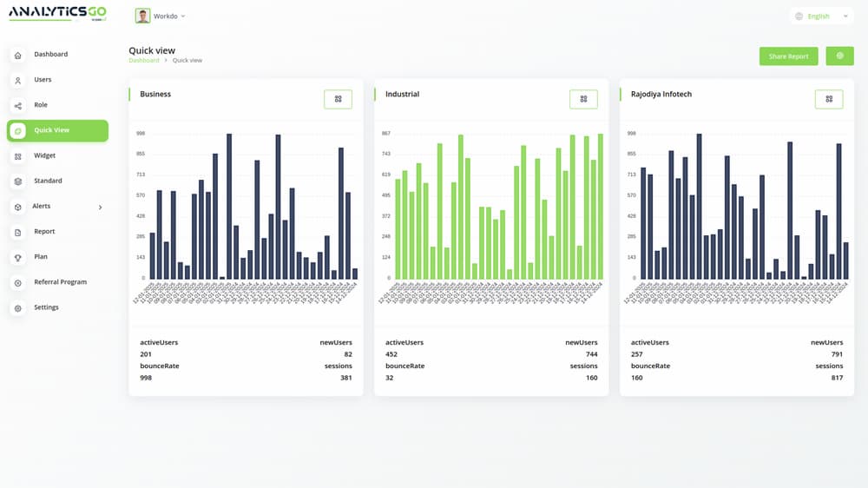Click the Industrial card title
This screenshot has height=488, width=868.
[x=403, y=94]
